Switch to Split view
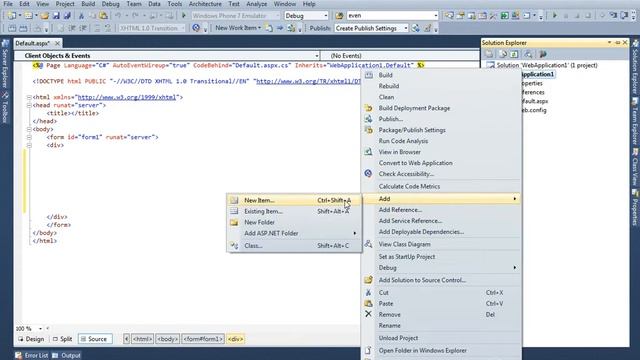This screenshot has height=360, width=640. (62, 339)
